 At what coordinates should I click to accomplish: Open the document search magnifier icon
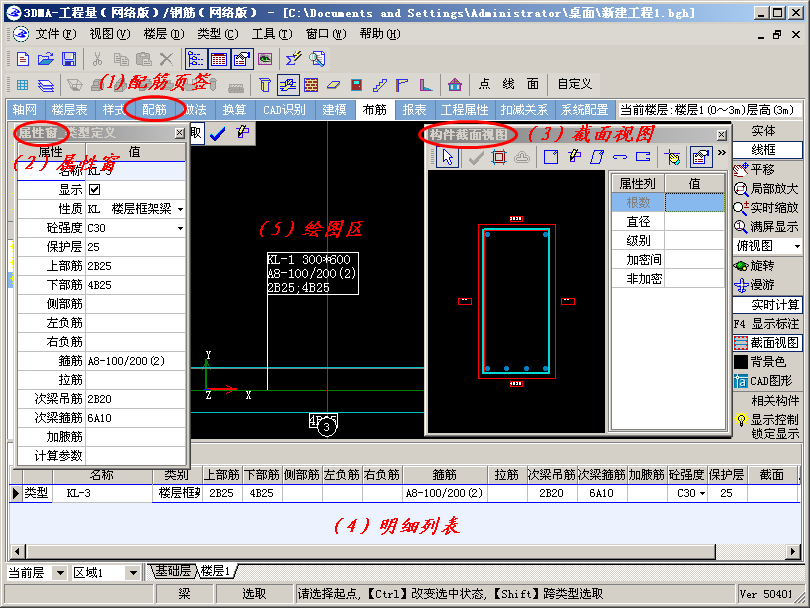[x=317, y=59]
